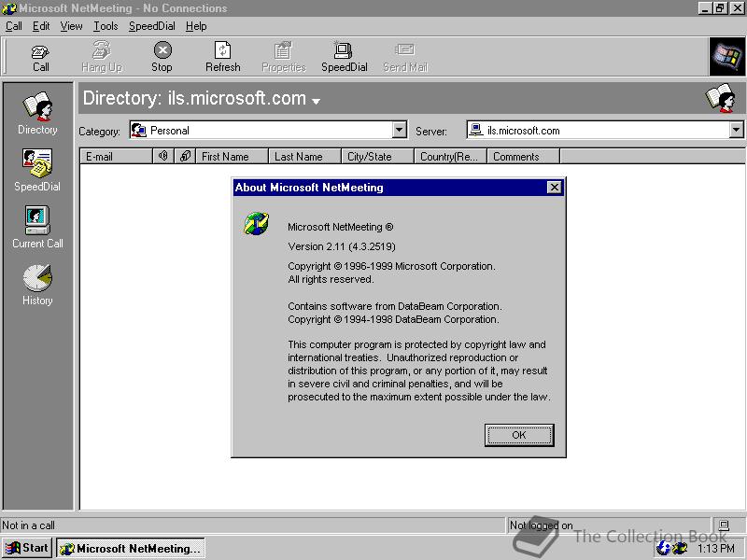
Task: Open the SpeedDial sidebar view
Action: click(37, 170)
